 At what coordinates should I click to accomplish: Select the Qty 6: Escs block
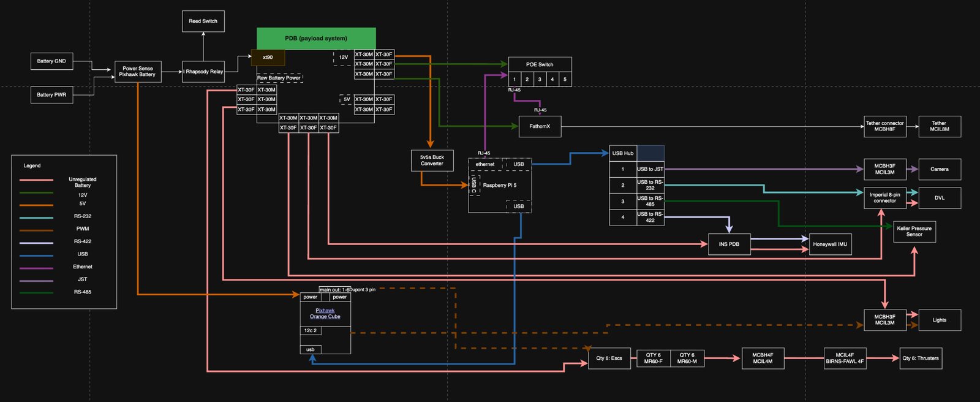tap(609, 358)
